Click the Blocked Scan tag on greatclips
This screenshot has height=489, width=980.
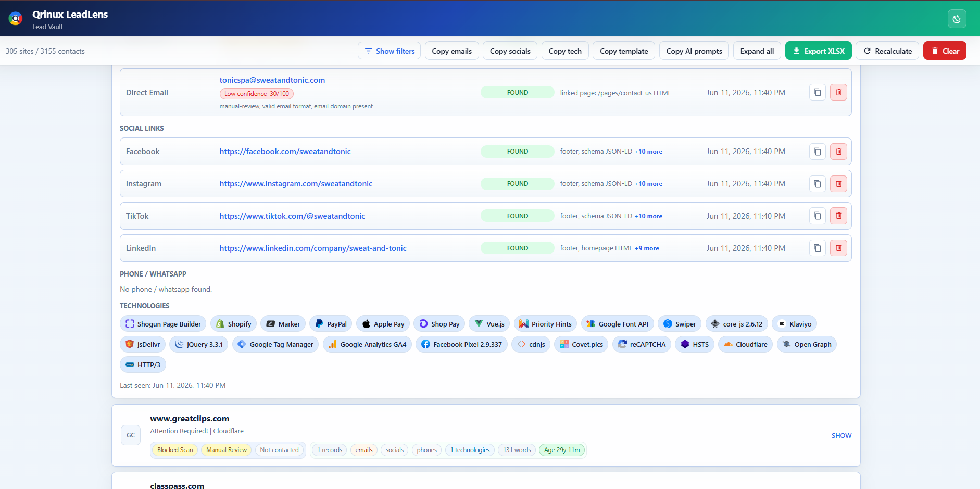[175, 450]
